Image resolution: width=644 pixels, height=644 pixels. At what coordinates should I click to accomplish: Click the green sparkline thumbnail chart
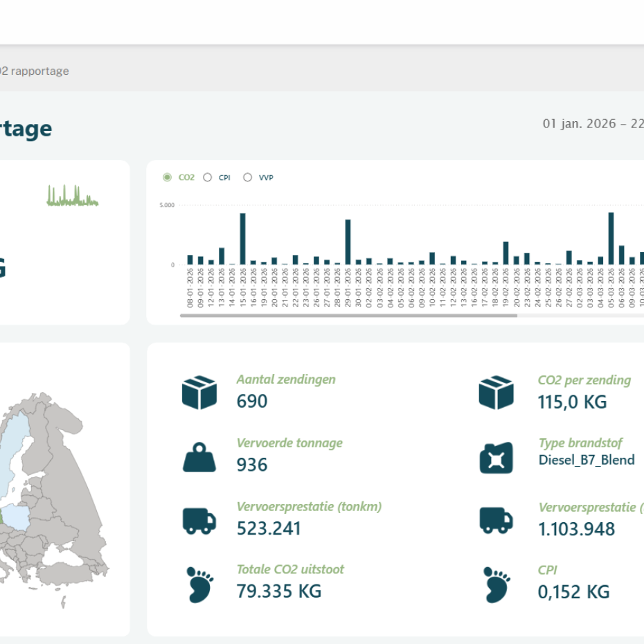[x=73, y=195]
